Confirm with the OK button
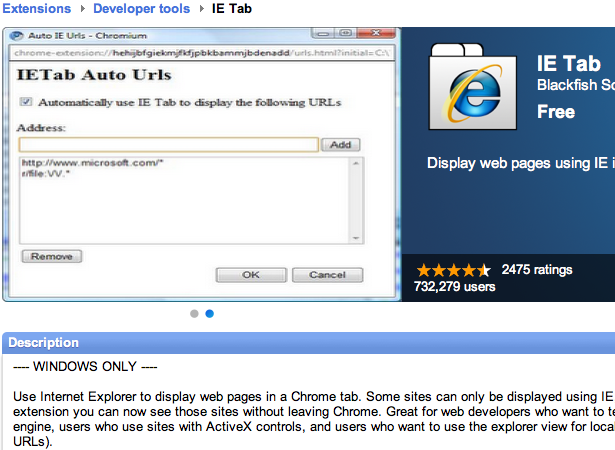The image size is (615, 450). click(251, 275)
